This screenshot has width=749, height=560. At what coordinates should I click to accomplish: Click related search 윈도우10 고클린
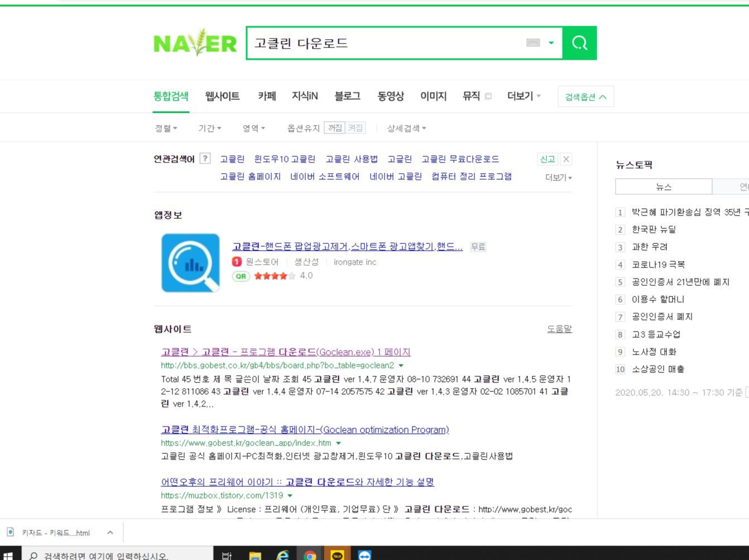coord(285,159)
